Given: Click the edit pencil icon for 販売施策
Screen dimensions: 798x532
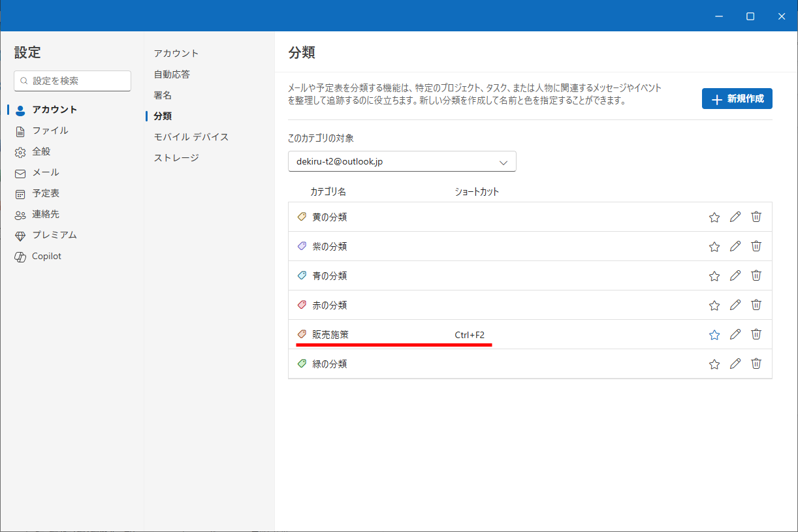Looking at the screenshot, I should (x=735, y=334).
